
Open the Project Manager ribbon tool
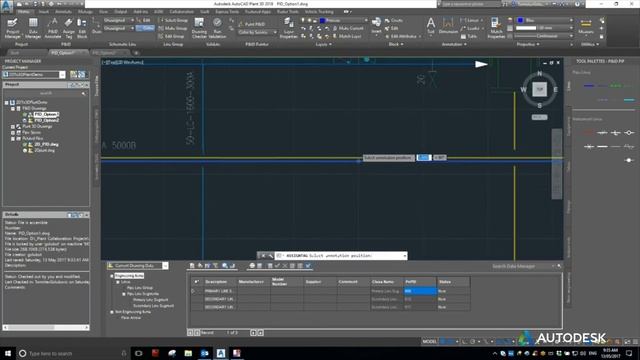coord(12,28)
